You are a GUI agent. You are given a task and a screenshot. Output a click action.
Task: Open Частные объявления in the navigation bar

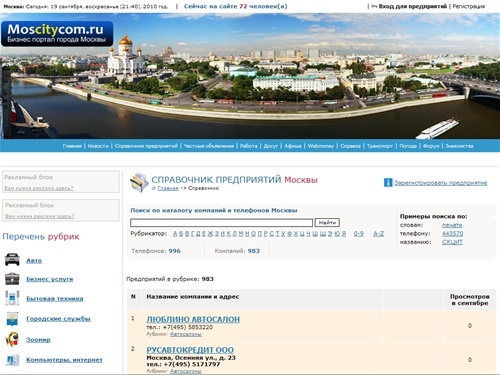[x=209, y=146]
